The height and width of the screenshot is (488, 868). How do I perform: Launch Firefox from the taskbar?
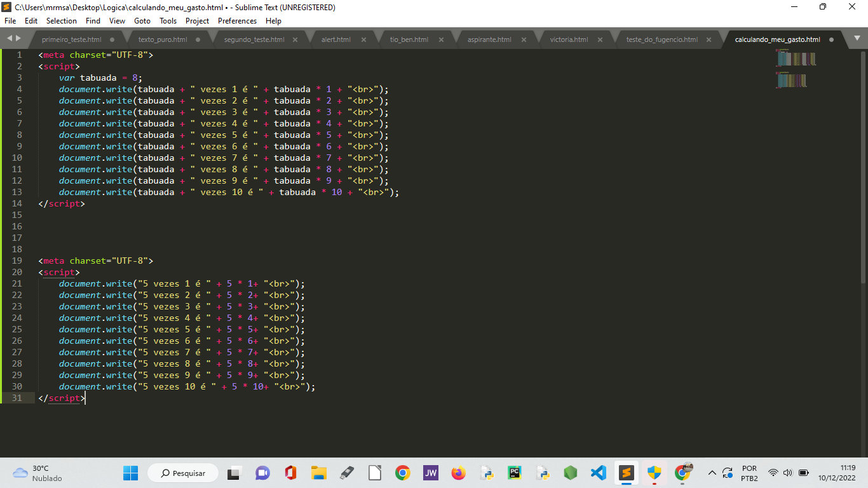[x=458, y=473]
